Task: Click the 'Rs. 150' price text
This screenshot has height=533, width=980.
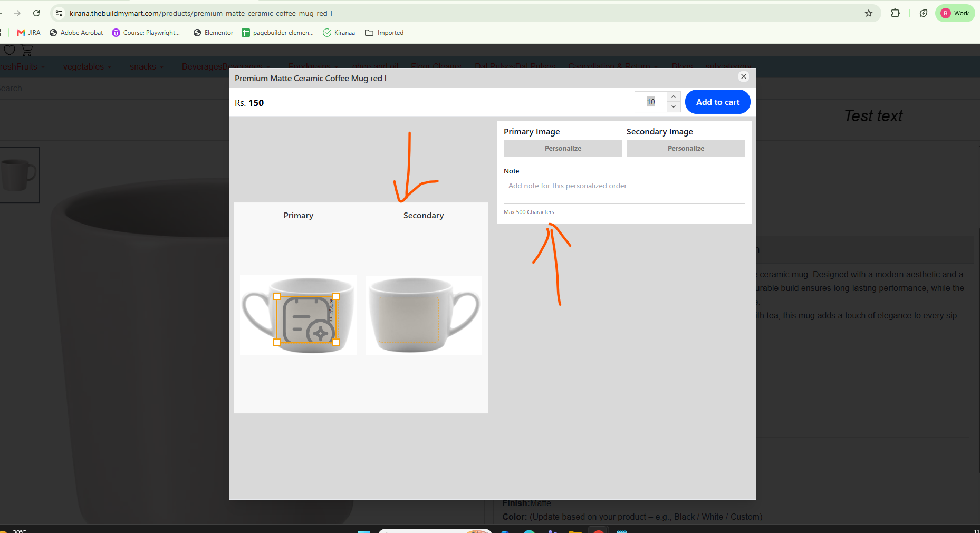Action: [249, 103]
